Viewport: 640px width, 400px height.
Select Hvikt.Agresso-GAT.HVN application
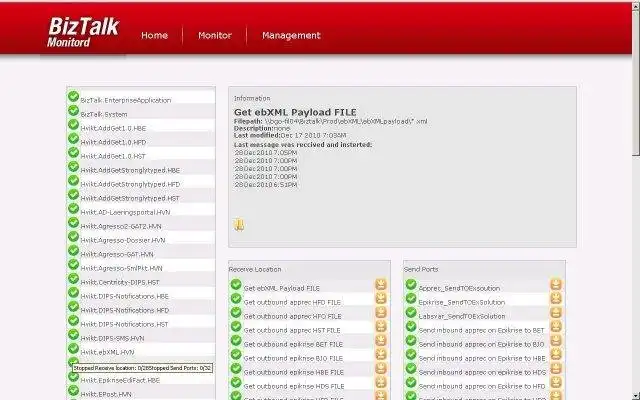coord(117,254)
